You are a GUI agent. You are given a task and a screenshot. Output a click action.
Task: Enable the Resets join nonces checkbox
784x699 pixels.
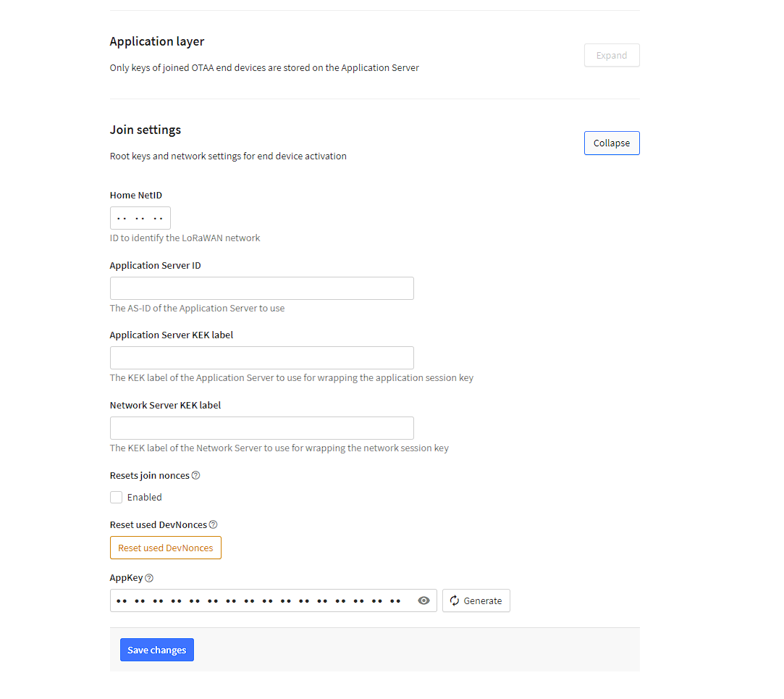tap(116, 497)
